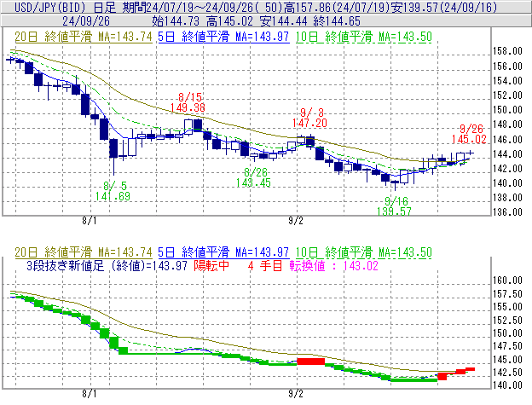The width and height of the screenshot is (532, 405).
Task: Click the 8/26 143.45 low annotation
Action: (253, 177)
